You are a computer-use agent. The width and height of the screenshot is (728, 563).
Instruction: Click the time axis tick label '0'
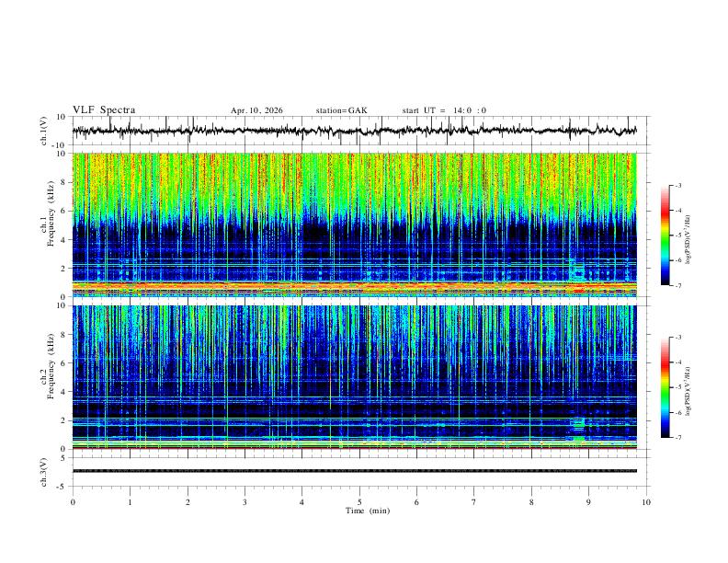pos(73,502)
